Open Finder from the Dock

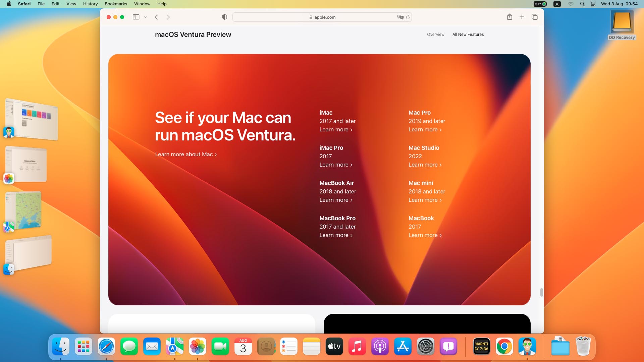click(61, 346)
